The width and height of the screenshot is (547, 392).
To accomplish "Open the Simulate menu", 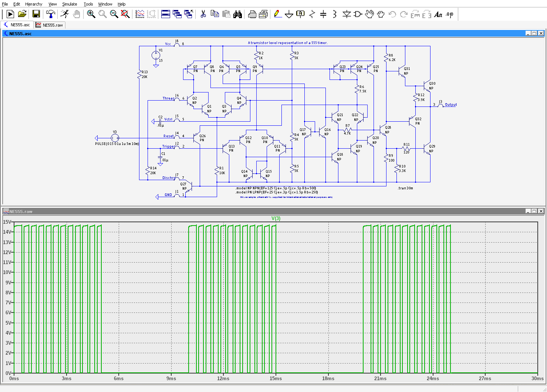I will click(70, 4).
